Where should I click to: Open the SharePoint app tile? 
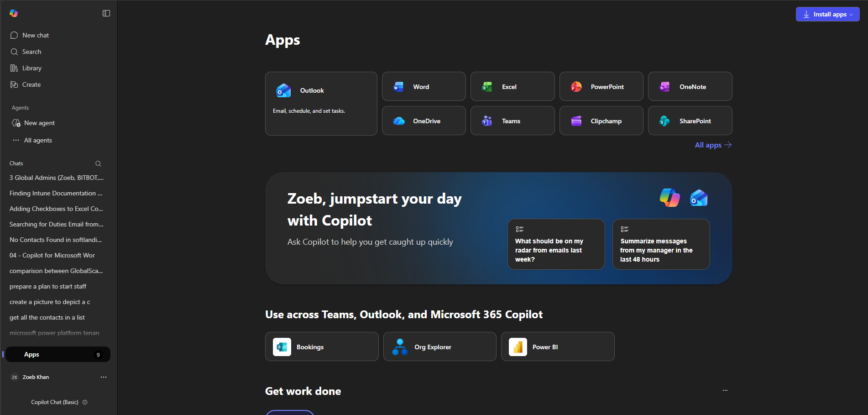click(x=690, y=121)
